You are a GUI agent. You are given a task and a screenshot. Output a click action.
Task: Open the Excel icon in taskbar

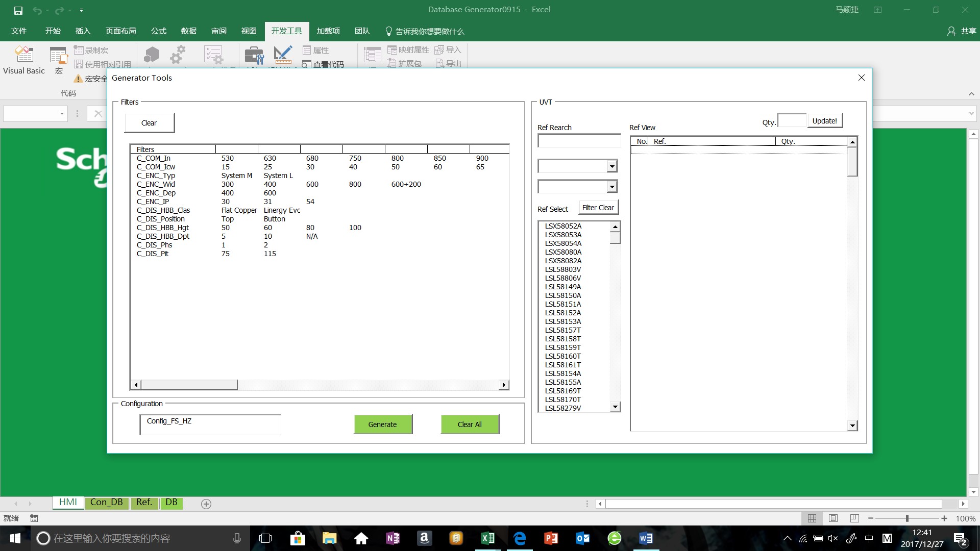pos(487,538)
